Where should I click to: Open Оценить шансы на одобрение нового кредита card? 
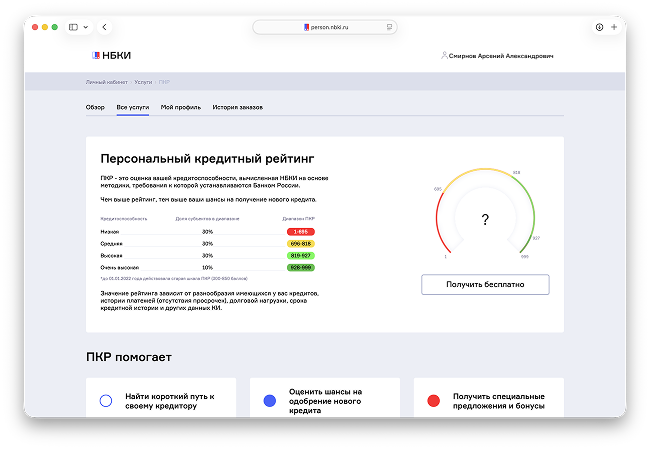[x=325, y=398]
